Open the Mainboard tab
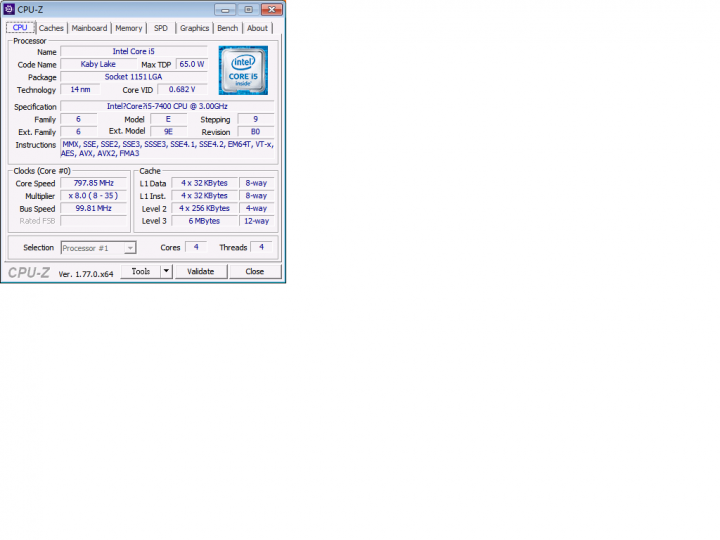 pyautogui.click(x=89, y=28)
